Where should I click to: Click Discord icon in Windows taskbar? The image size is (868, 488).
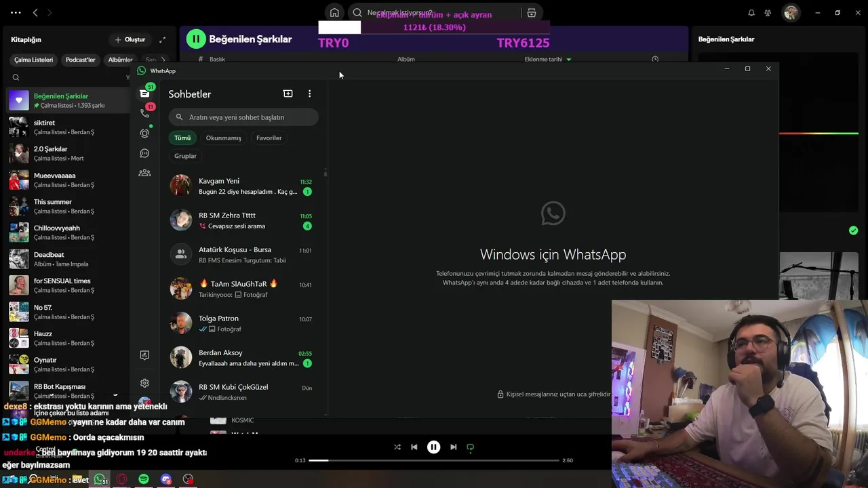pos(166,479)
